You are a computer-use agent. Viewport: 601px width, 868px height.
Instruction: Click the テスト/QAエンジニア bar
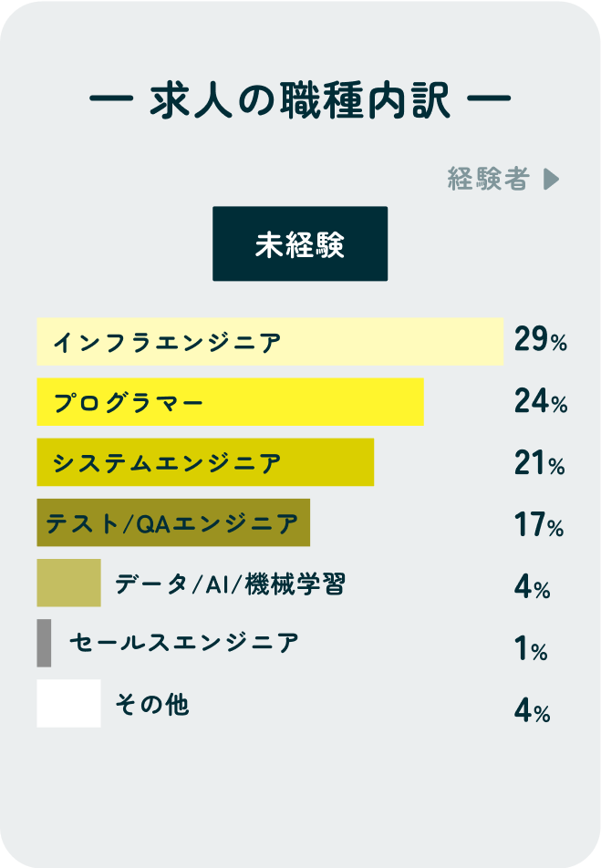[x=173, y=522]
